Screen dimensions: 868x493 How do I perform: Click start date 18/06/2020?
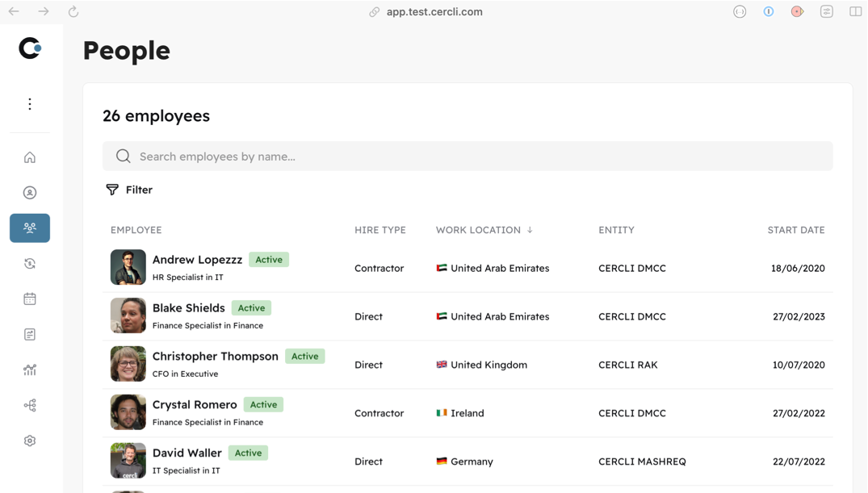798,269
